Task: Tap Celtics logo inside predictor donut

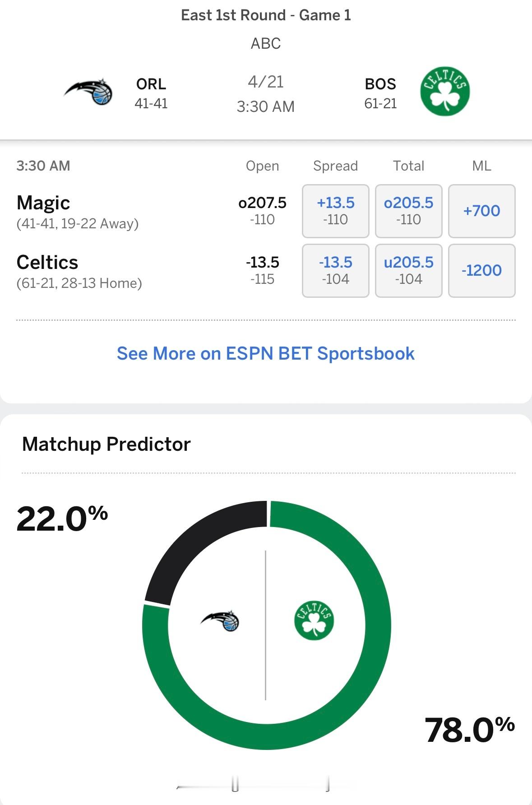Action: click(x=314, y=620)
